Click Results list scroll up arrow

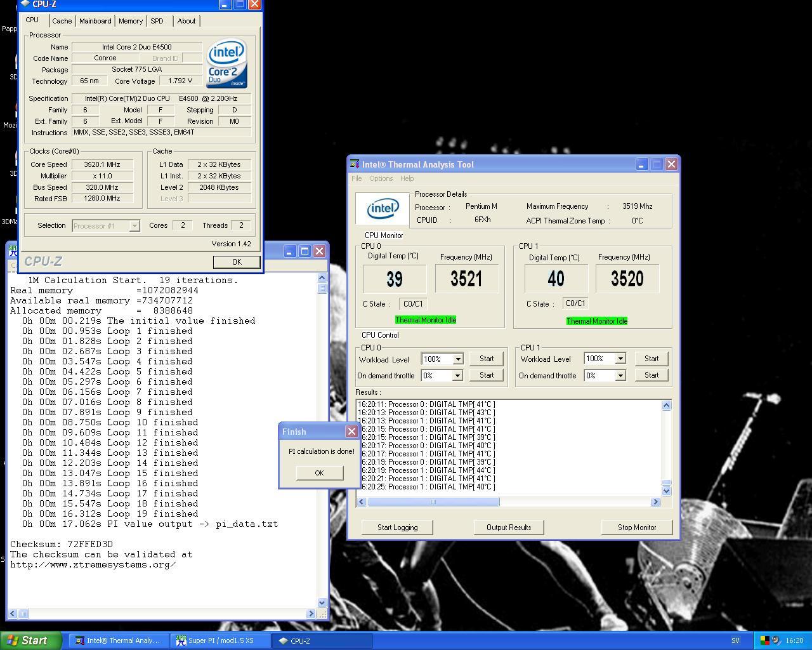666,406
